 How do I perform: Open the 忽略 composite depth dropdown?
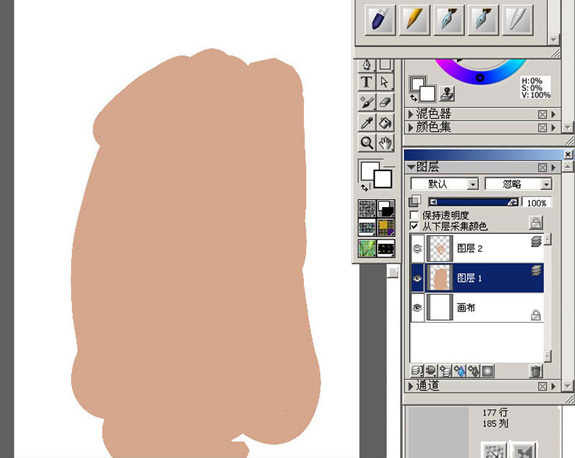tap(519, 184)
